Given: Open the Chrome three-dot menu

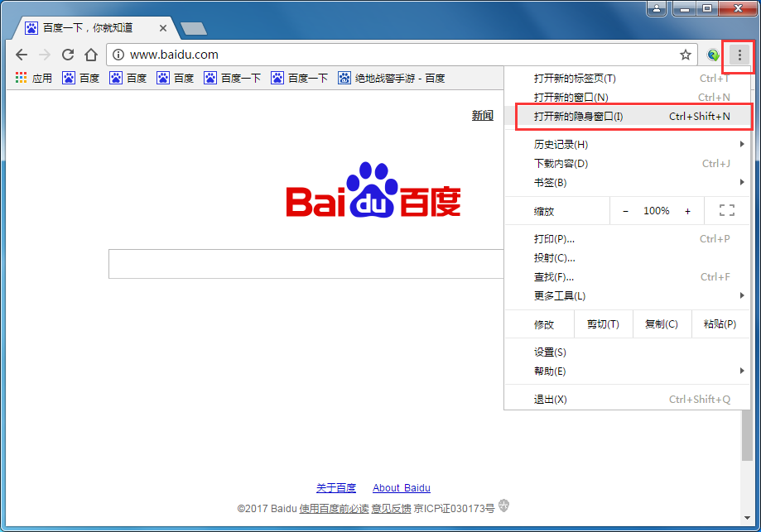Looking at the screenshot, I should pyautogui.click(x=738, y=54).
